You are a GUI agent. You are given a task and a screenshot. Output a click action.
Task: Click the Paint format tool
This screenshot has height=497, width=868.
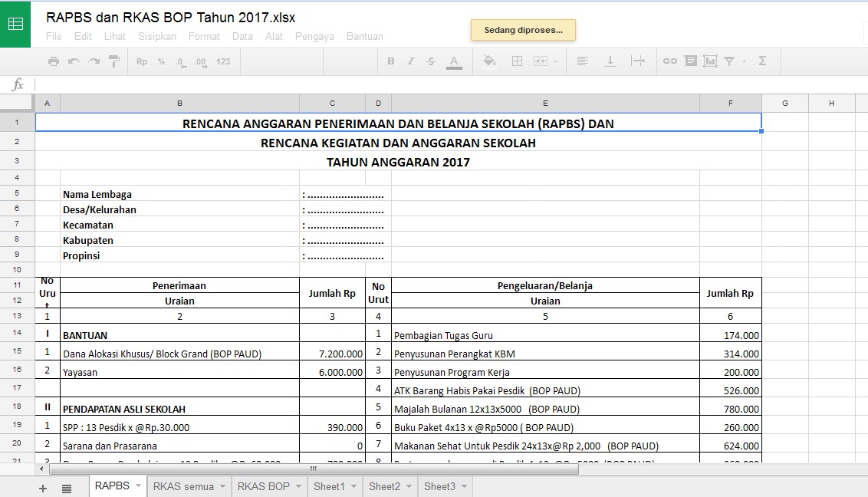(114, 61)
